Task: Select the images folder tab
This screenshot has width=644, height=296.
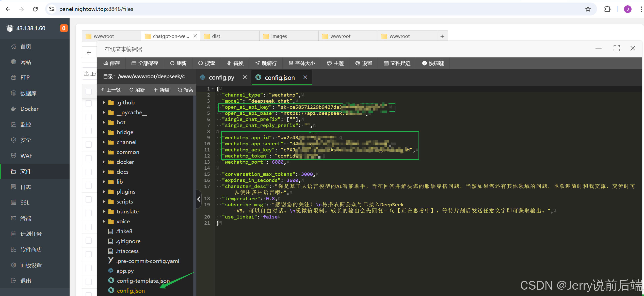Action: click(279, 36)
